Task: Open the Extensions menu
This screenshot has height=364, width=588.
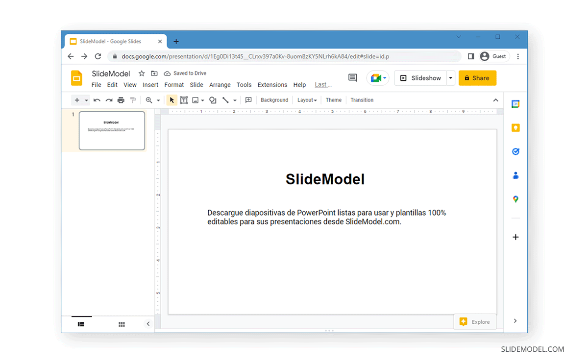Action: [x=272, y=84]
